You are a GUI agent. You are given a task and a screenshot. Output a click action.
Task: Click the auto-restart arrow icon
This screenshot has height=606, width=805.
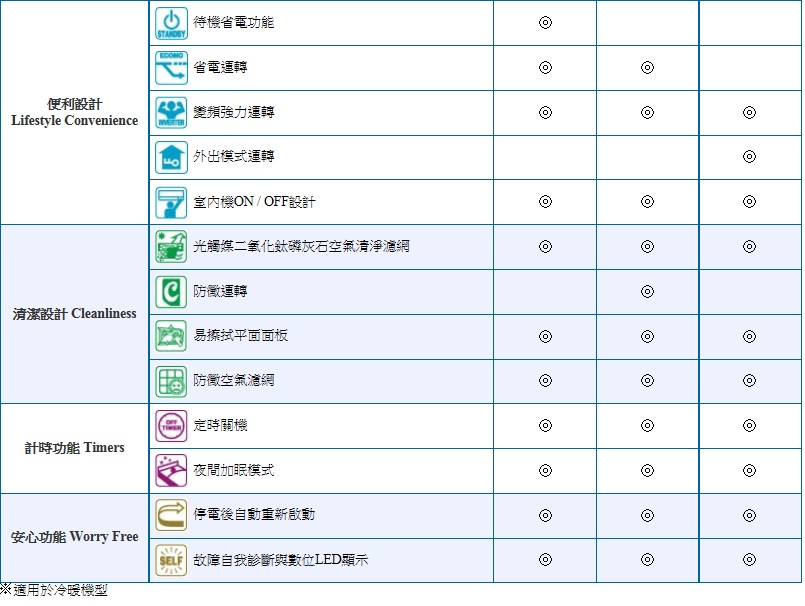tap(171, 514)
